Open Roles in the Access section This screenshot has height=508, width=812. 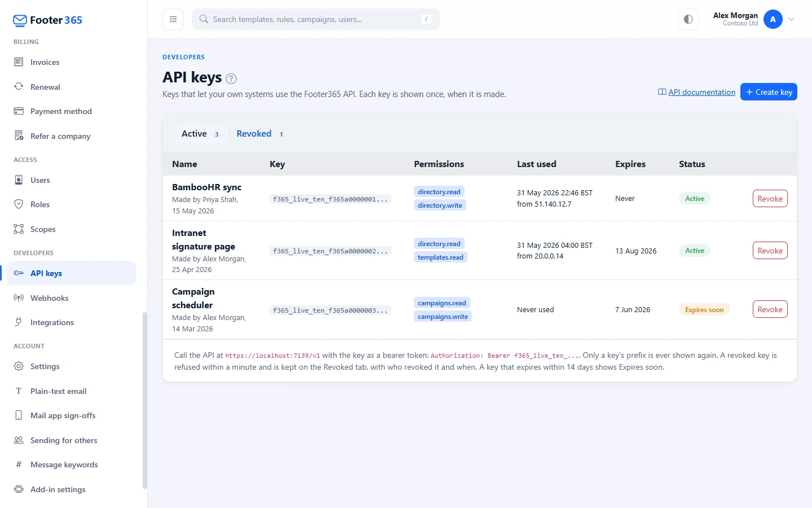71,204
